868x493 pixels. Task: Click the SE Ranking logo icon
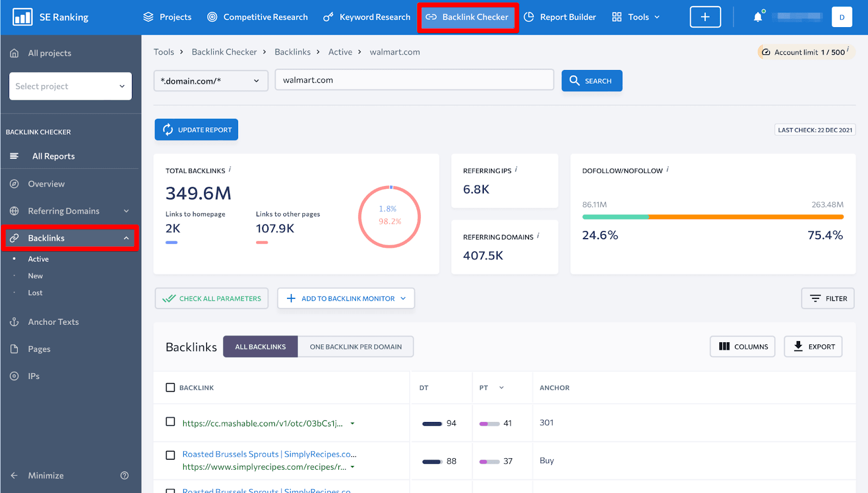coord(23,17)
